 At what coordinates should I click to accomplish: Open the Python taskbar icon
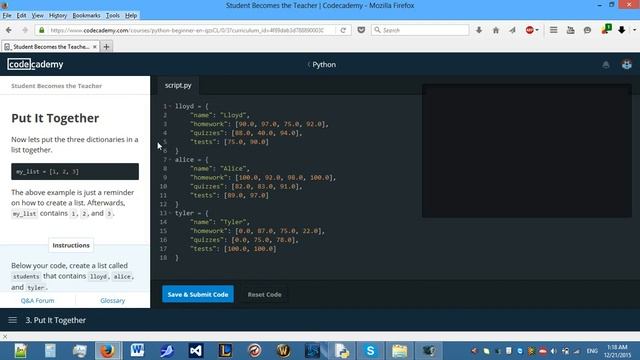click(341, 351)
